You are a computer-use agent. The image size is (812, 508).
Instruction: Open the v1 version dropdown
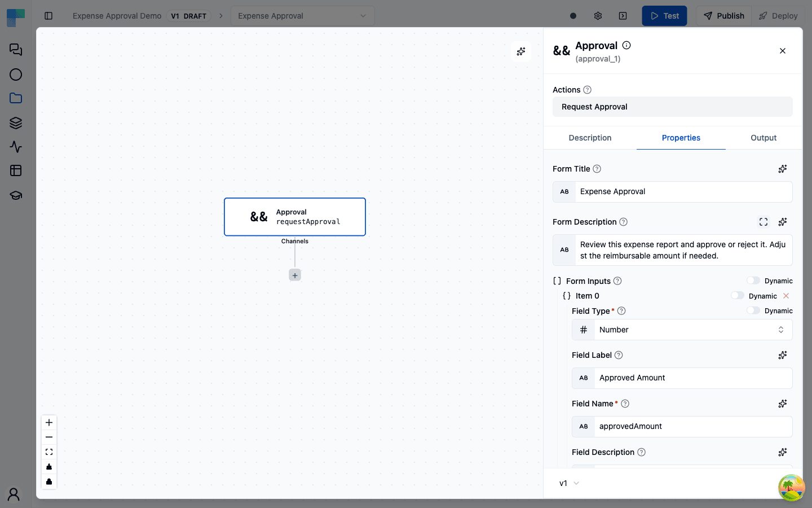[x=569, y=483]
